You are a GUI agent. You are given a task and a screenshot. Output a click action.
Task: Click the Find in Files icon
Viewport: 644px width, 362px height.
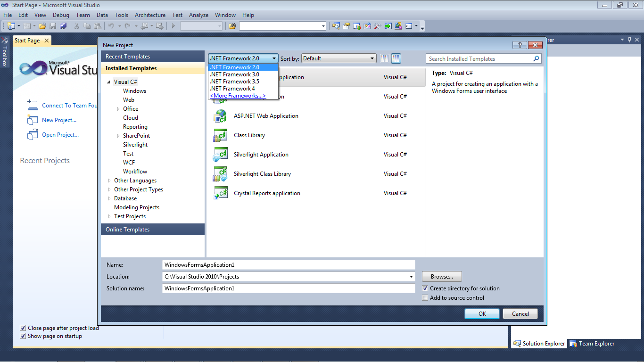(232, 26)
